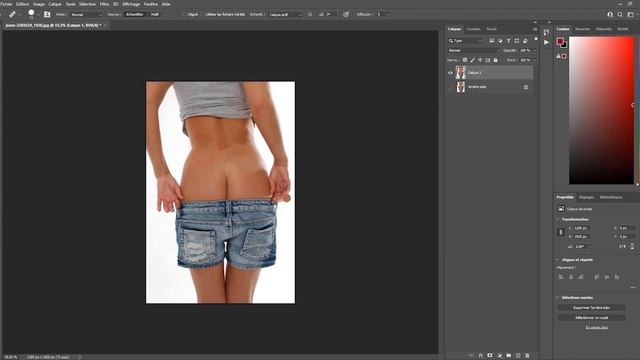Click the foreground color swatch
Screen dimensions: 640x360
tap(560, 41)
